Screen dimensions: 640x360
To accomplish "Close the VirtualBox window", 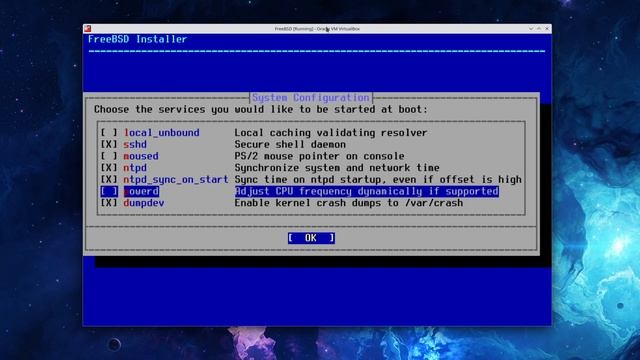I will [547, 29].
